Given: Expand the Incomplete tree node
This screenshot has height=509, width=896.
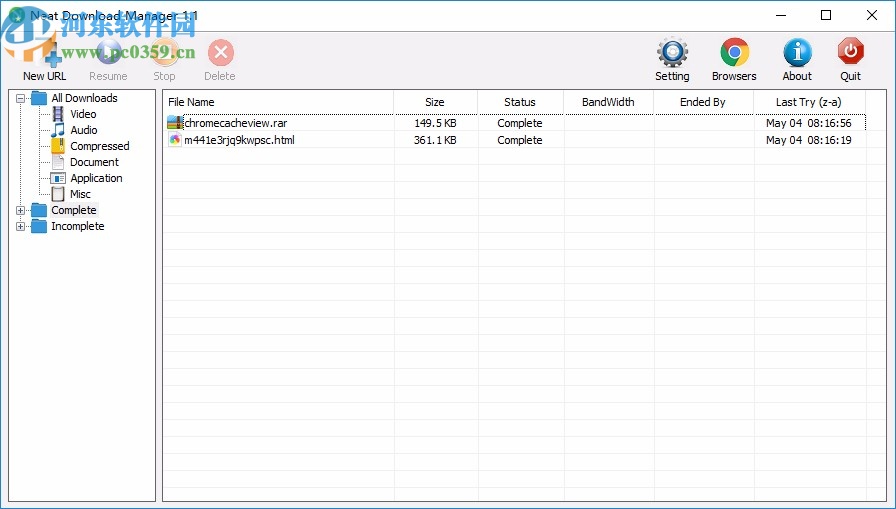Looking at the screenshot, I should pyautogui.click(x=21, y=227).
